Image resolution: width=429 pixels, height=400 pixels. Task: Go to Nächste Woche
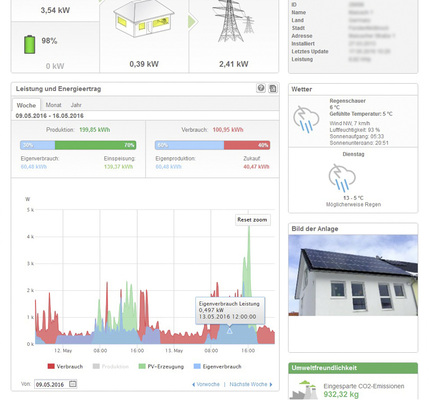click(251, 384)
